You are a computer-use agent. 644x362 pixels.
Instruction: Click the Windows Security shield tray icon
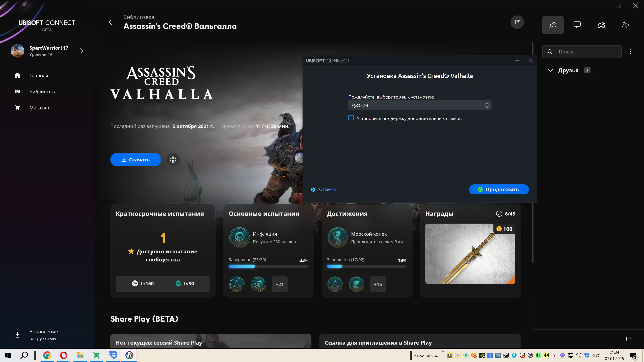(x=522, y=355)
